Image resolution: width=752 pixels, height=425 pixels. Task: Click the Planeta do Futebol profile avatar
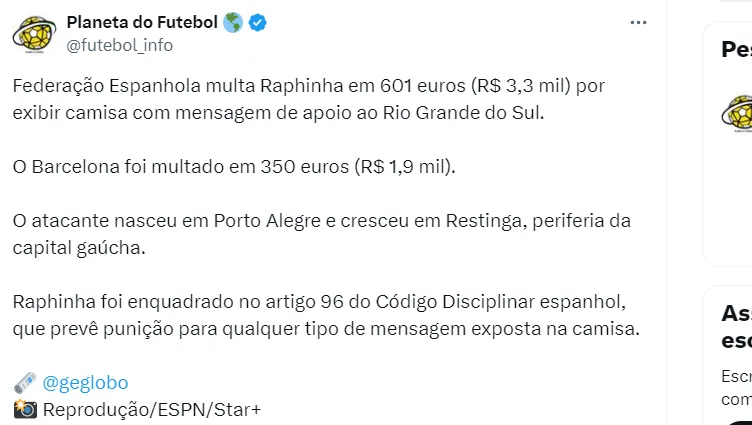(x=33, y=32)
